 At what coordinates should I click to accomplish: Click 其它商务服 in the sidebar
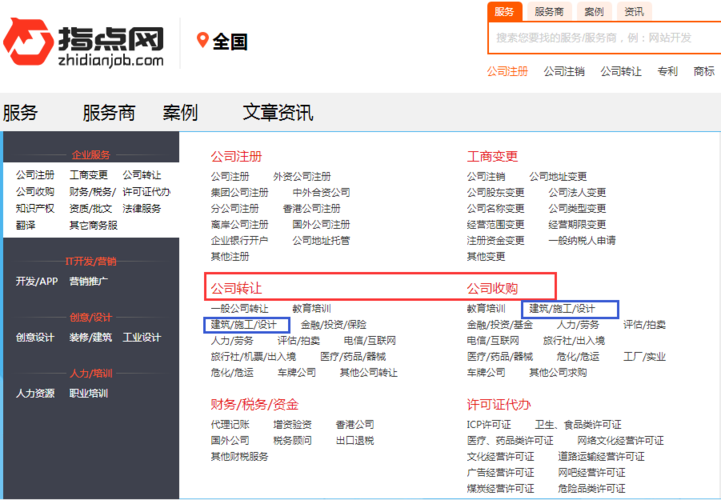[x=93, y=225]
